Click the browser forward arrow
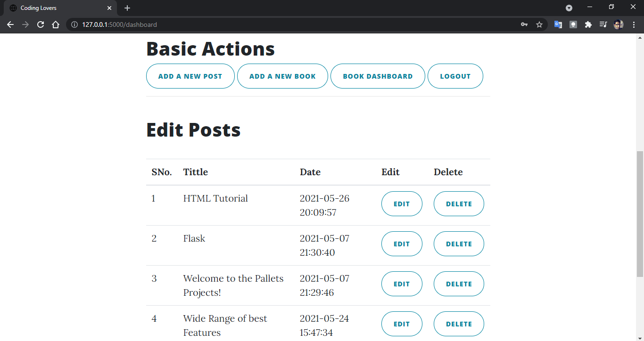 (x=25, y=24)
